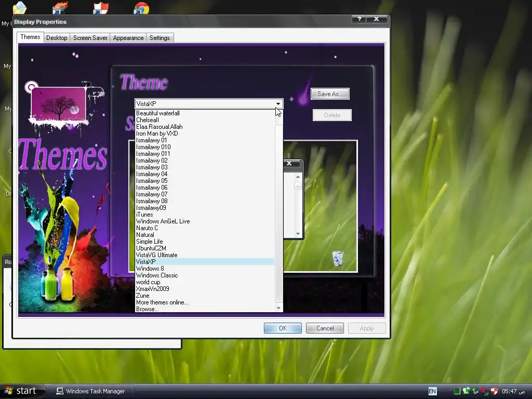
Task: Click the help question mark button
Action: point(359,19)
